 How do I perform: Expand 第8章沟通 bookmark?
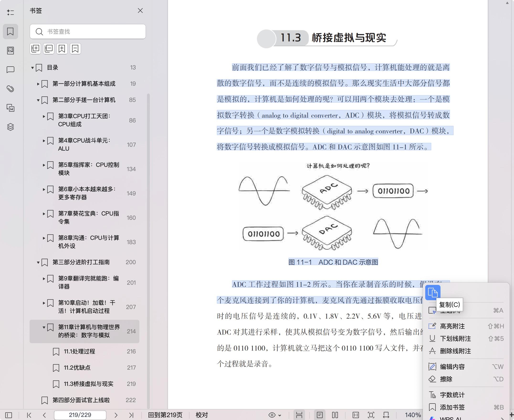point(44,238)
